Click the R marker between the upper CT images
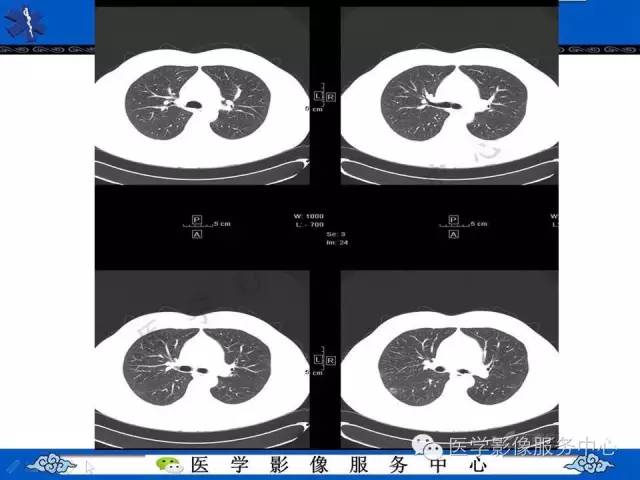640x480 pixels. [x=331, y=97]
